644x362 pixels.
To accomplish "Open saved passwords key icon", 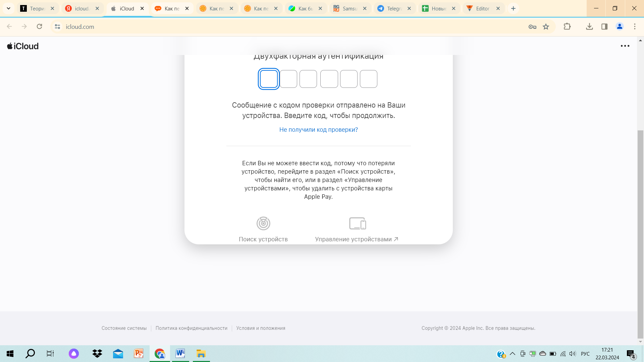I will pos(532,27).
